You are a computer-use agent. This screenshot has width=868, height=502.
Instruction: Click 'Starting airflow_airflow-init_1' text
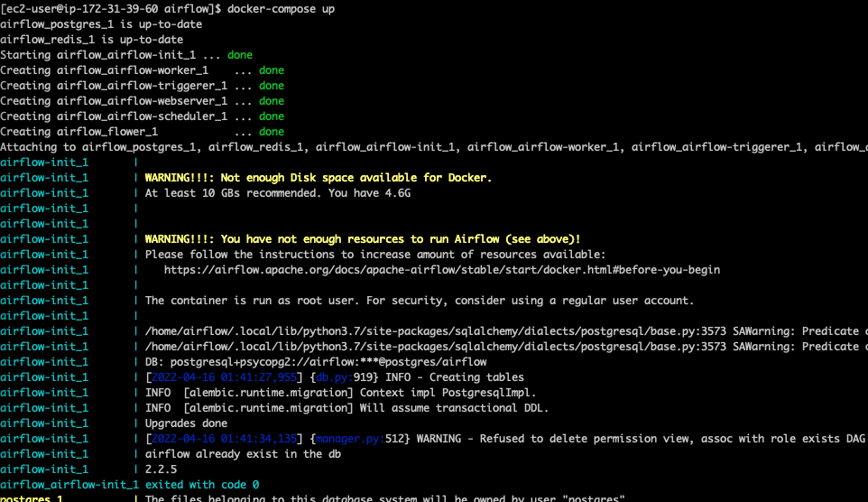pyautogui.click(x=98, y=55)
